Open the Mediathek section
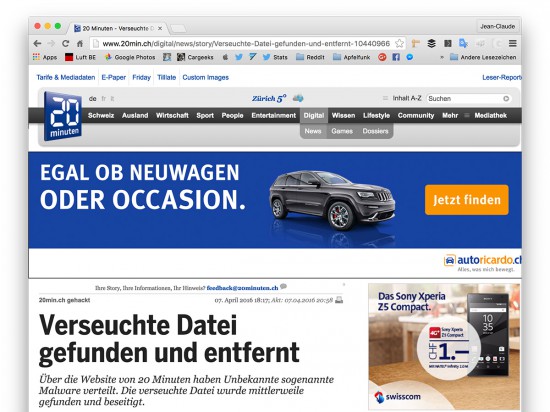The width and height of the screenshot is (550, 412). click(490, 115)
